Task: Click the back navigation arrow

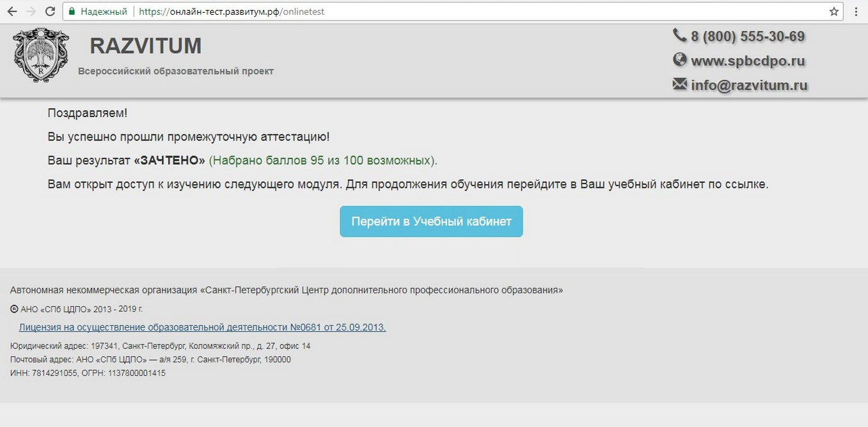Action: click(12, 10)
